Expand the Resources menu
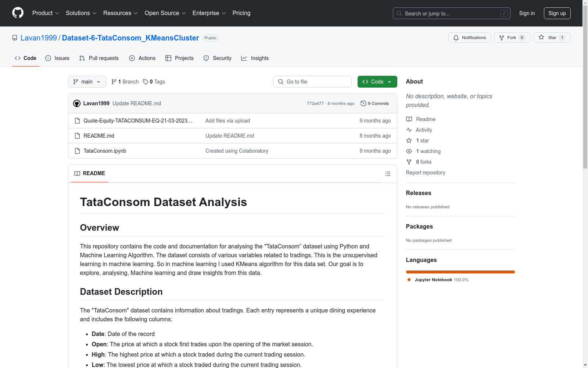The image size is (588, 368). click(x=121, y=13)
